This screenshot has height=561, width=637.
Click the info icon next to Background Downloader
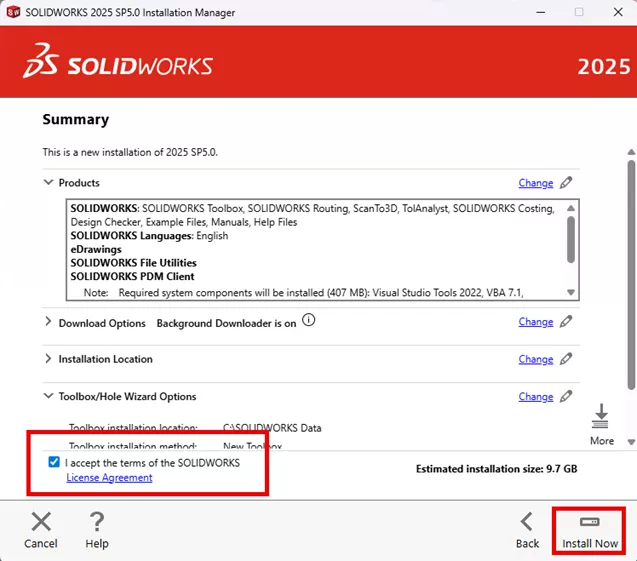tap(308, 320)
